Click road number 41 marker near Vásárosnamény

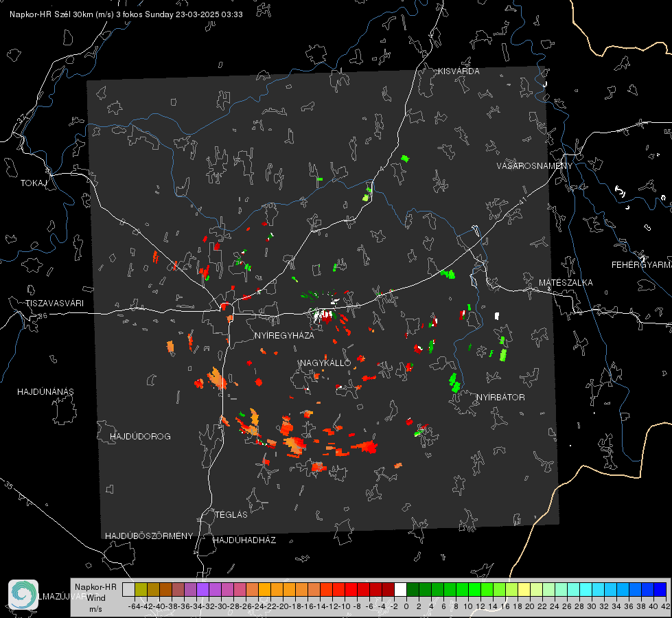[x=522, y=201]
